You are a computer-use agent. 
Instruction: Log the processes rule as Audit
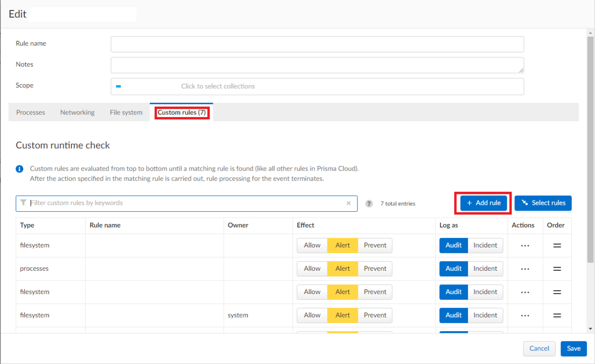[454, 269]
